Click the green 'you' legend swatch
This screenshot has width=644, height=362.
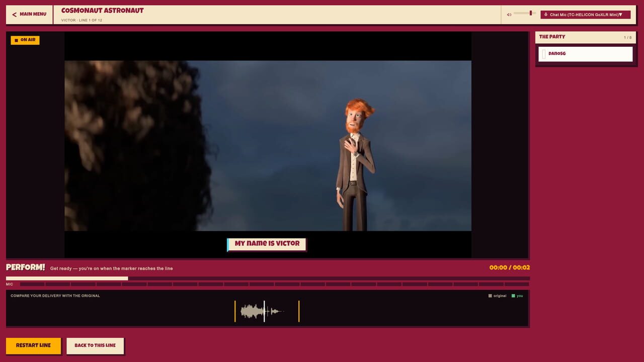[513, 296]
